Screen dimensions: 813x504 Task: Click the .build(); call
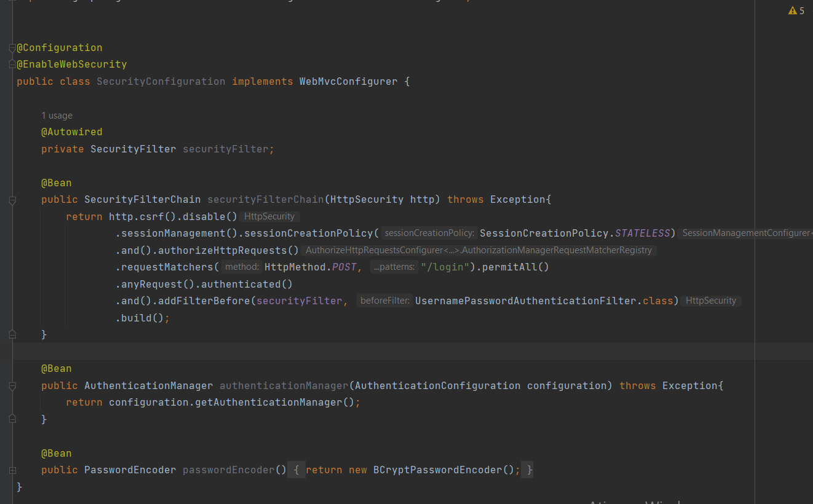point(142,318)
